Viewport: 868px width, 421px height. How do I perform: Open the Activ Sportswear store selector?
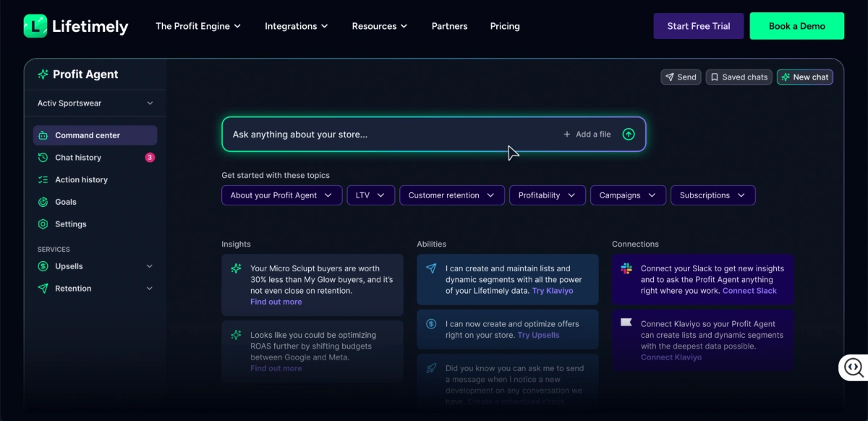point(95,103)
